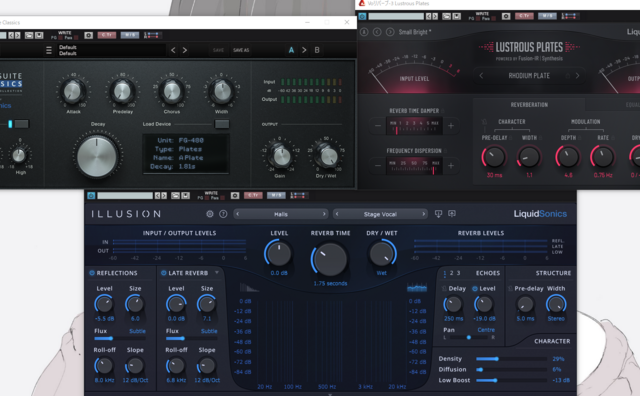Select next preset arrow beside Stage Vocal
The height and width of the screenshot is (396, 640).
(423, 214)
